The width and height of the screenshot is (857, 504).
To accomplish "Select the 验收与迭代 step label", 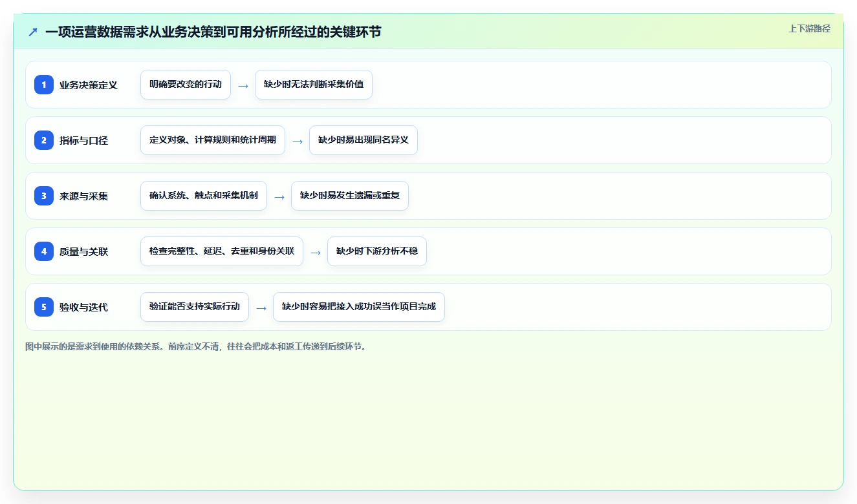I will coord(83,307).
